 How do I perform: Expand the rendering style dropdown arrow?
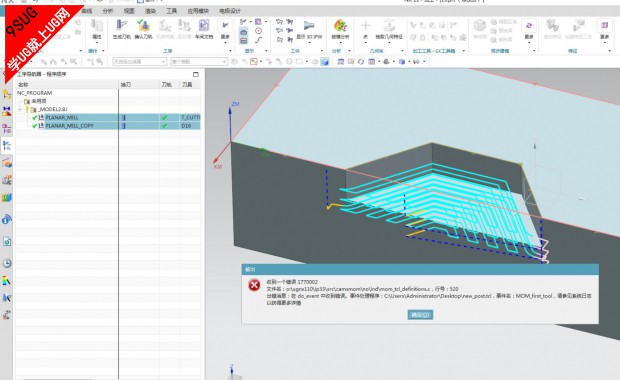point(409,62)
